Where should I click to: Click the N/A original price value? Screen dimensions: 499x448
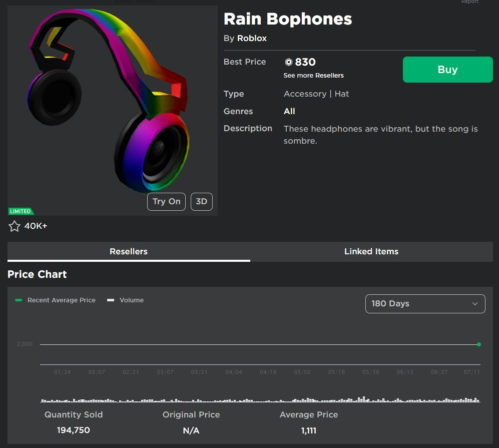[x=191, y=430]
